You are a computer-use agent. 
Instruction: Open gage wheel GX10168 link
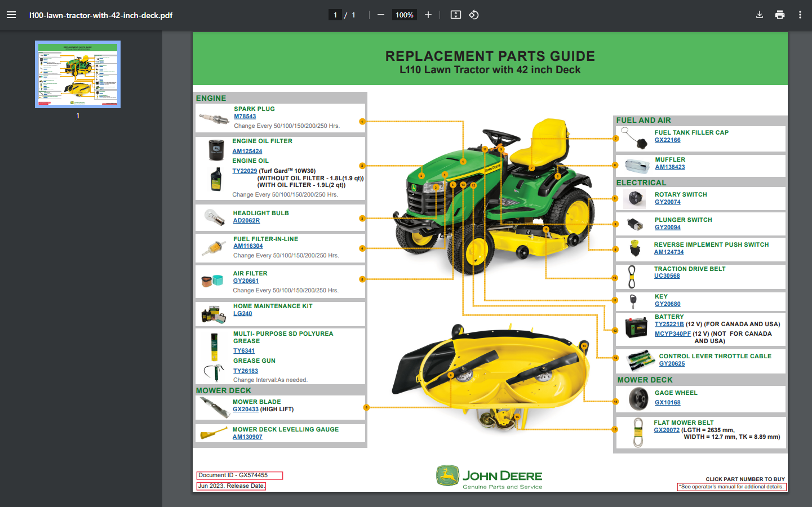(668, 403)
